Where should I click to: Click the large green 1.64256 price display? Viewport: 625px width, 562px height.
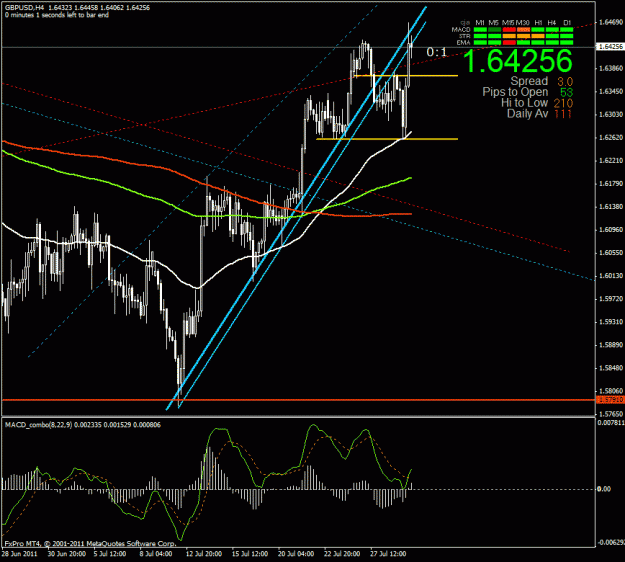coord(518,61)
